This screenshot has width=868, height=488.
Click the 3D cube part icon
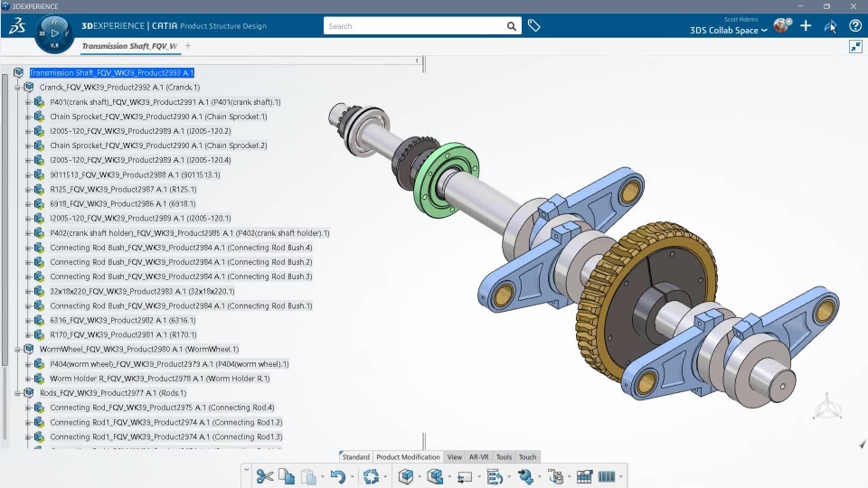pos(406,476)
